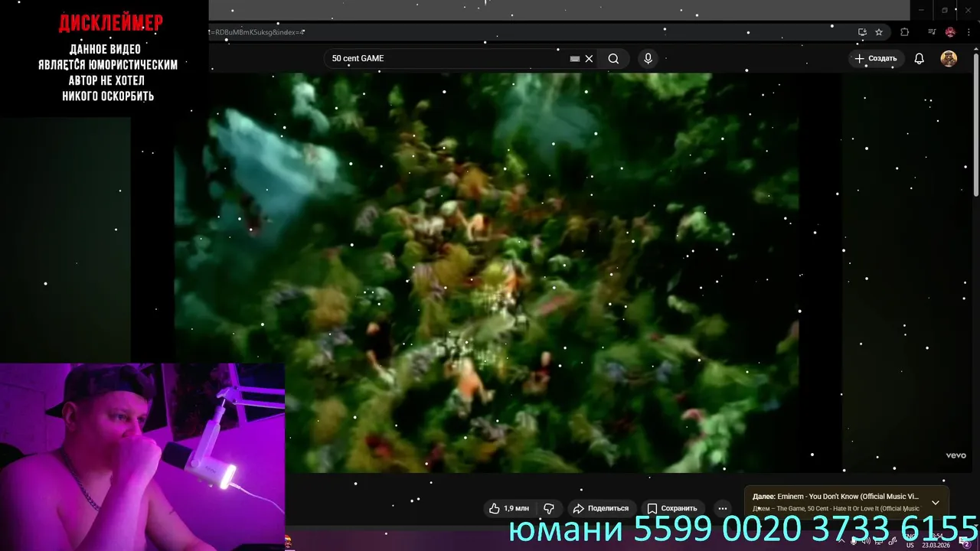Open more actions ellipsis under video
The width and height of the screenshot is (980, 551).
pyautogui.click(x=722, y=508)
